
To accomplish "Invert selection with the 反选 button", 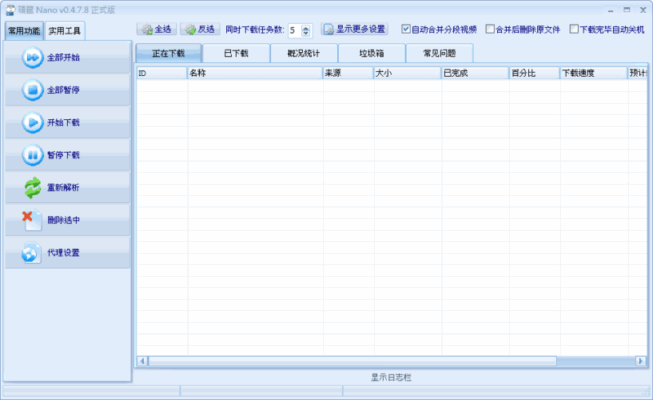I will (200, 29).
